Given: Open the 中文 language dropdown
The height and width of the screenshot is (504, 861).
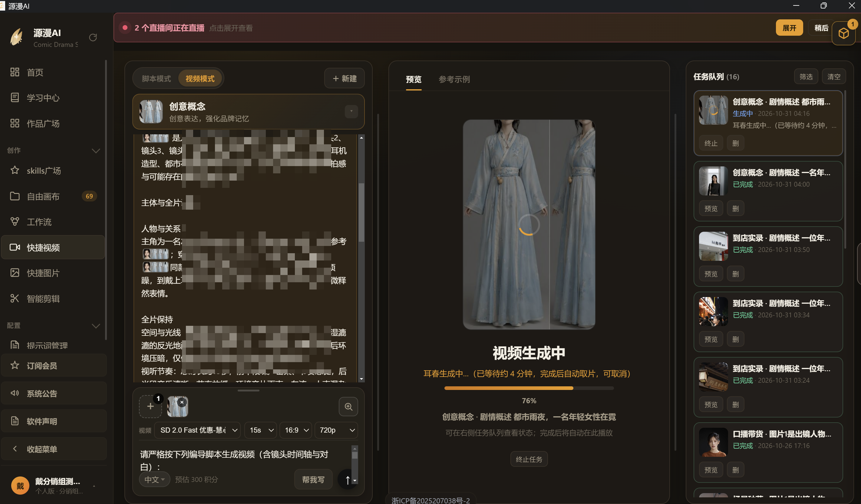Looking at the screenshot, I should pos(154,480).
